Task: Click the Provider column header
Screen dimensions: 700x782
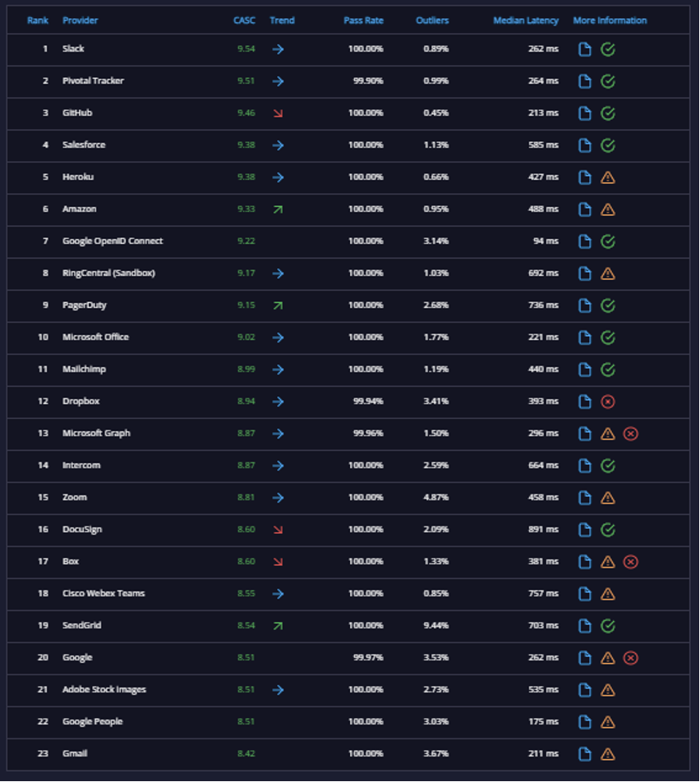Action: 80,21
